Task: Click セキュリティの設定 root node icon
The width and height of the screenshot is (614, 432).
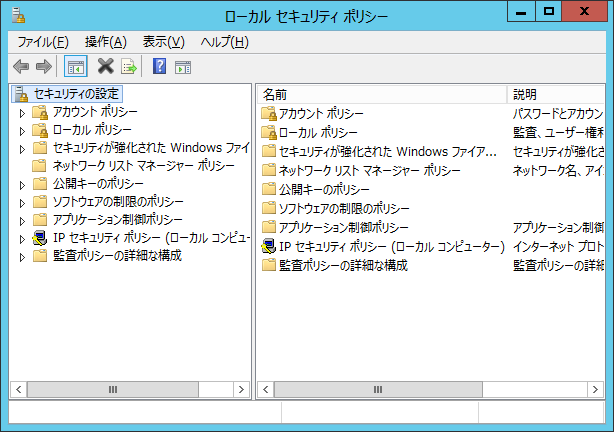Action: (22, 94)
